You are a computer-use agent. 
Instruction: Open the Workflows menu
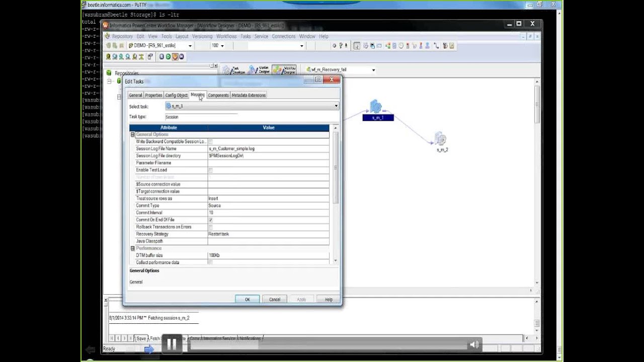(x=226, y=36)
